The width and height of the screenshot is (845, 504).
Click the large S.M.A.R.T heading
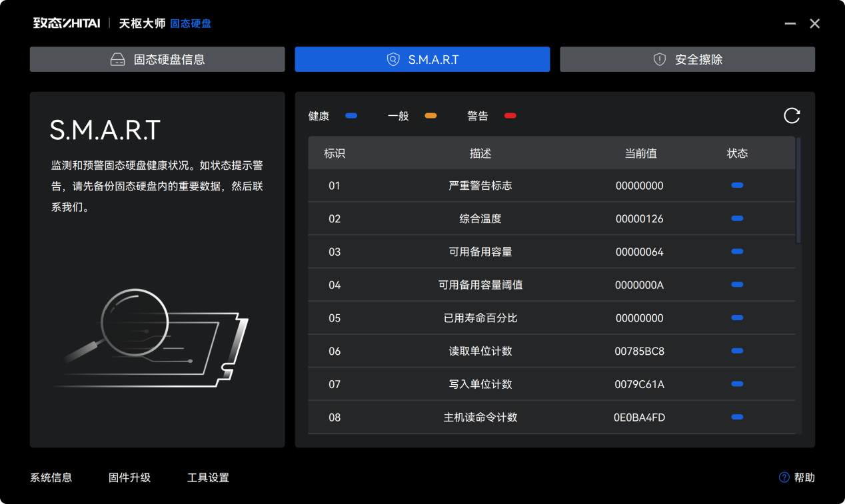click(x=105, y=130)
